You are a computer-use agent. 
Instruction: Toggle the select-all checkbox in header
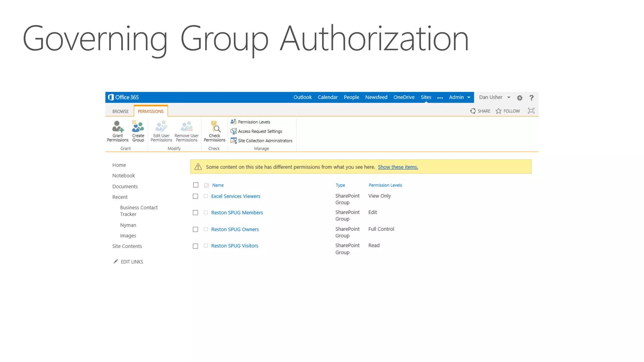point(196,185)
